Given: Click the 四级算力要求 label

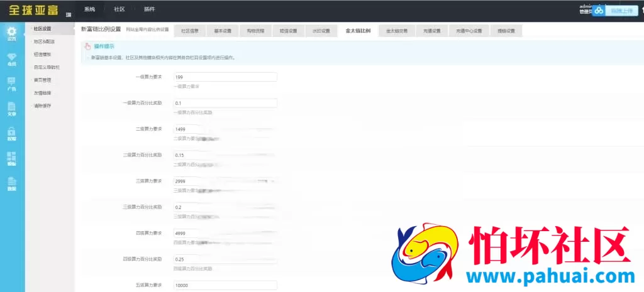Looking at the screenshot, I should (x=148, y=232).
